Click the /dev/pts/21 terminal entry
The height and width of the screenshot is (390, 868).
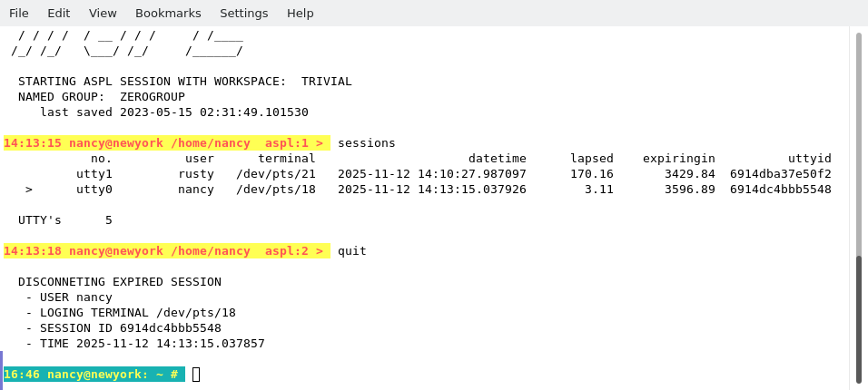coord(276,174)
